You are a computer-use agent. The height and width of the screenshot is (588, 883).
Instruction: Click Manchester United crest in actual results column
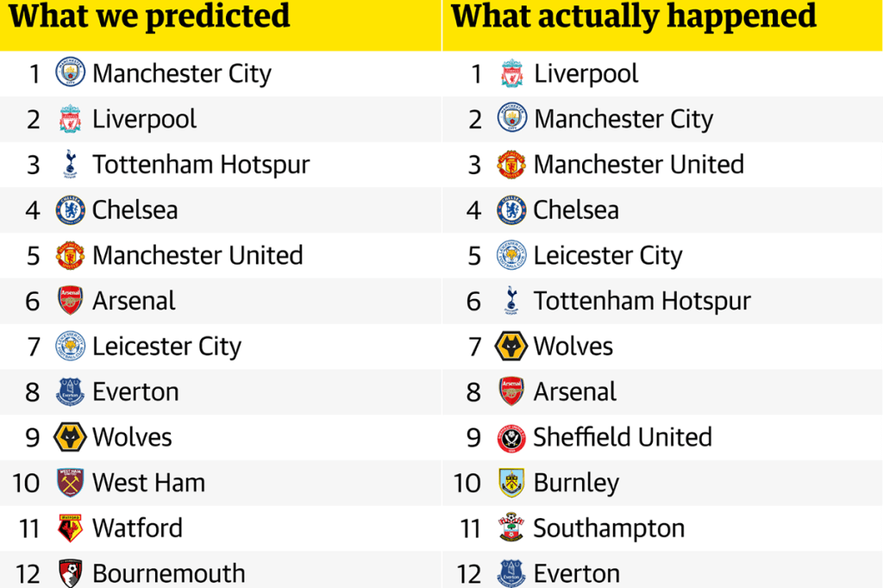coord(511,164)
